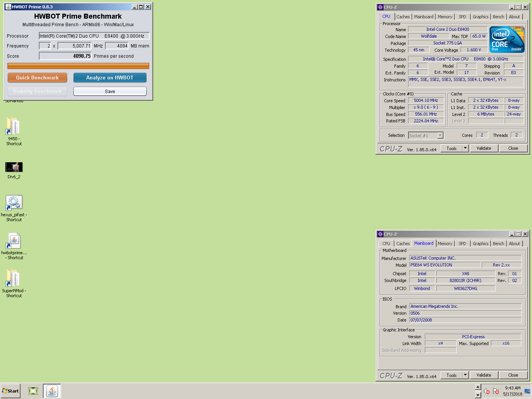Switch to Memory tab in bottom CPU-Z
This screenshot has width=532, height=399.
(445, 244)
